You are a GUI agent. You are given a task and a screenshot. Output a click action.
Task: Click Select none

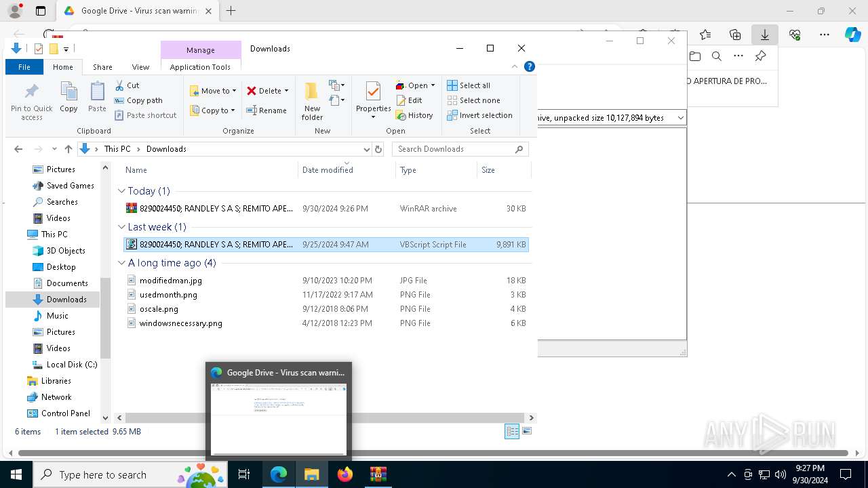pos(473,100)
